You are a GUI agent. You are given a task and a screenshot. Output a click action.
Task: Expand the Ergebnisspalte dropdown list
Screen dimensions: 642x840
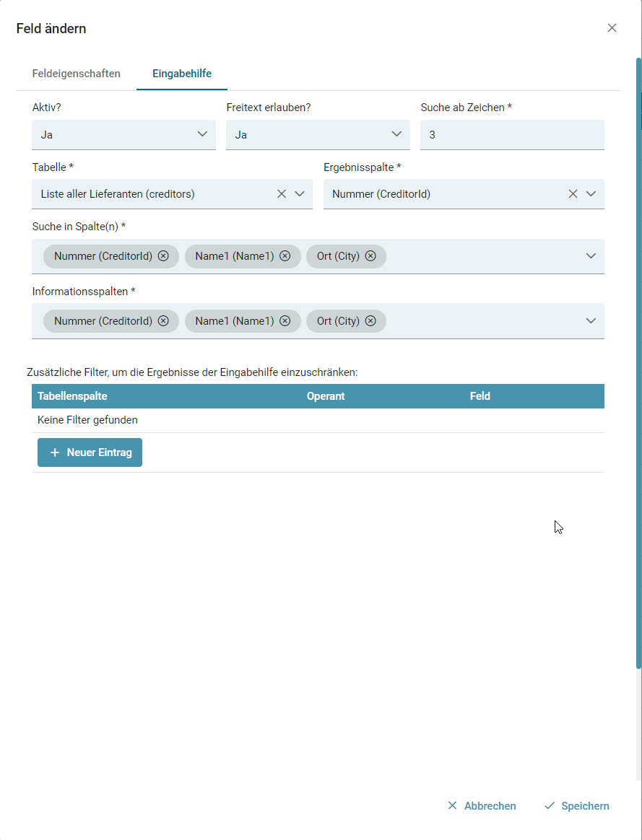pos(591,193)
